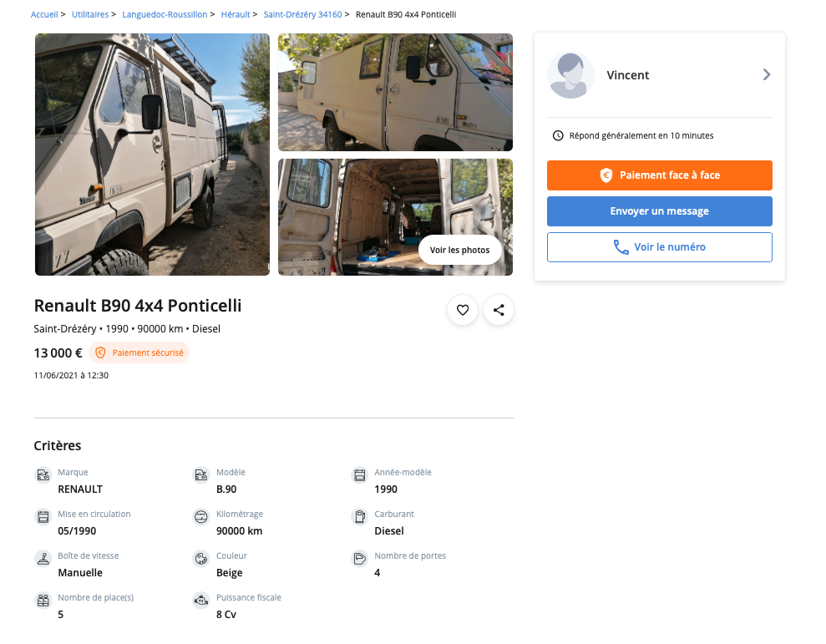The width and height of the screenshot is (826, 644).
Task: Click the Boîte de vitesse gear icon
Action: [x=43, y=559]
